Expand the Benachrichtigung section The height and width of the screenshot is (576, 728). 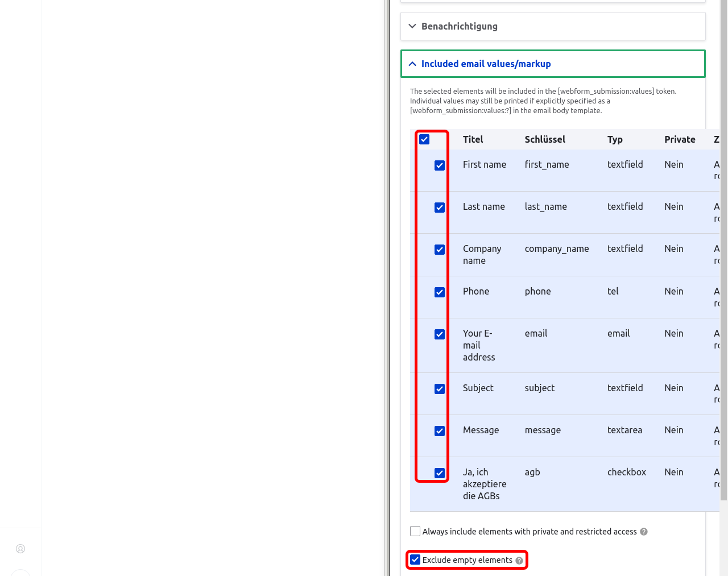click(553, 26)
